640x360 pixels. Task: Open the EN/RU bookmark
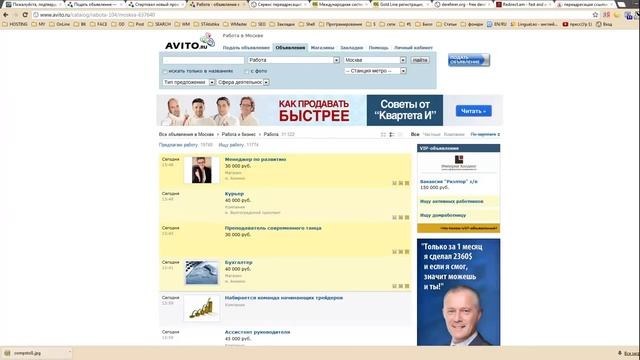(497, 24)
